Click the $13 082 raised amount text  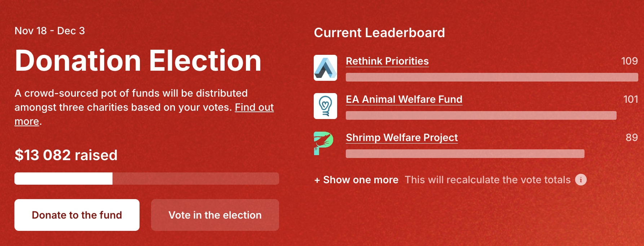coord(66,155)
